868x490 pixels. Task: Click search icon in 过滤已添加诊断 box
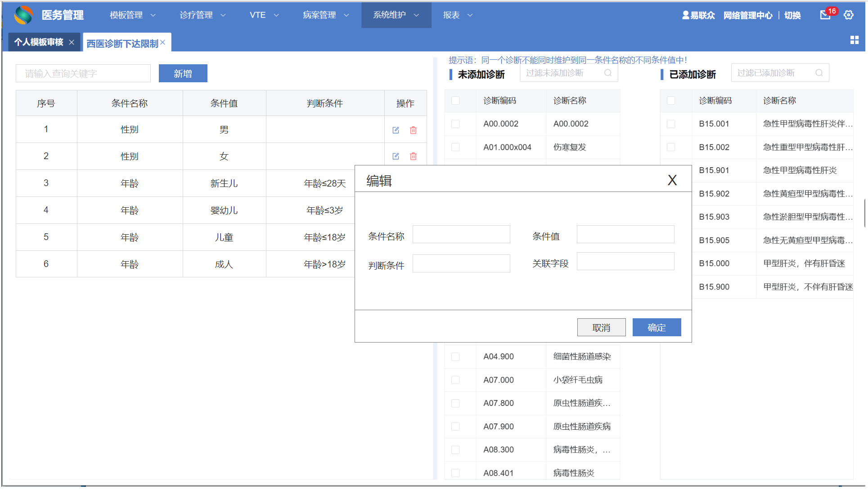point(819,73)
